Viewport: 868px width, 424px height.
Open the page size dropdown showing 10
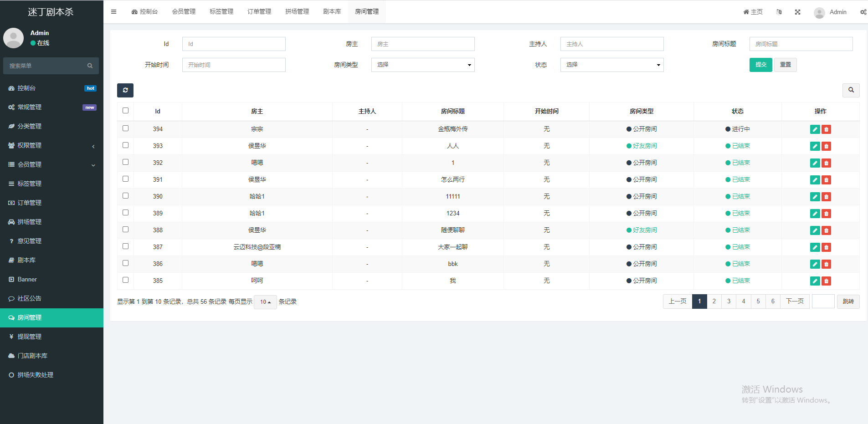tap(265, 302)
